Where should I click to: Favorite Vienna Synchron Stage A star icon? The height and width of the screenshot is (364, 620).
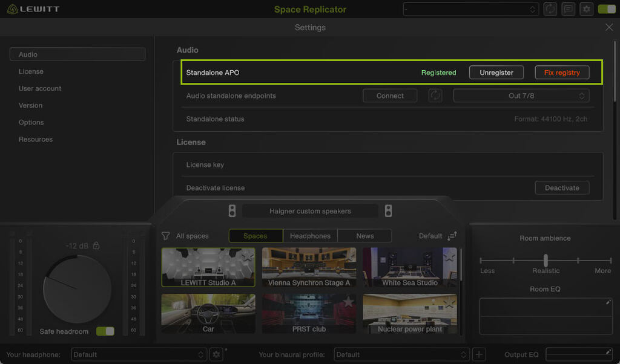349,256
